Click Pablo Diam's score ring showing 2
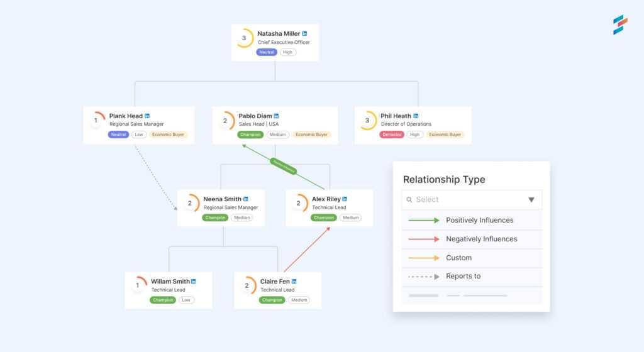 pos(225,121)
